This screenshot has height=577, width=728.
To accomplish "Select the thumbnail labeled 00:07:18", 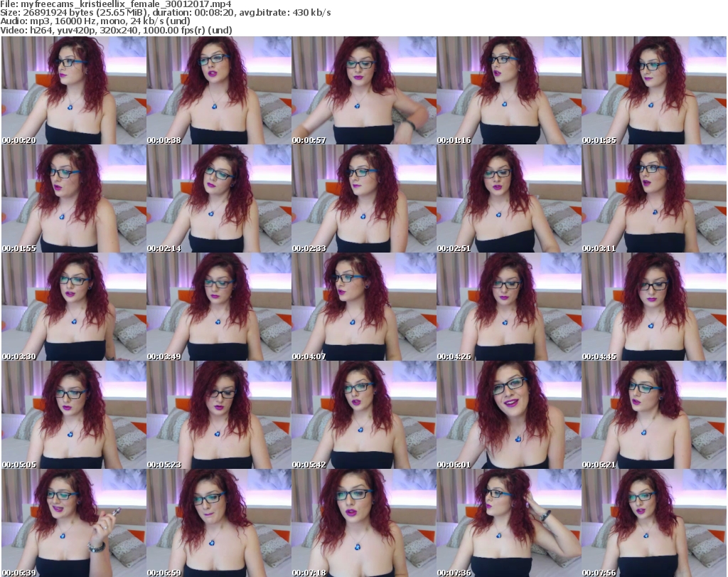I will click(x=364, y=523).
